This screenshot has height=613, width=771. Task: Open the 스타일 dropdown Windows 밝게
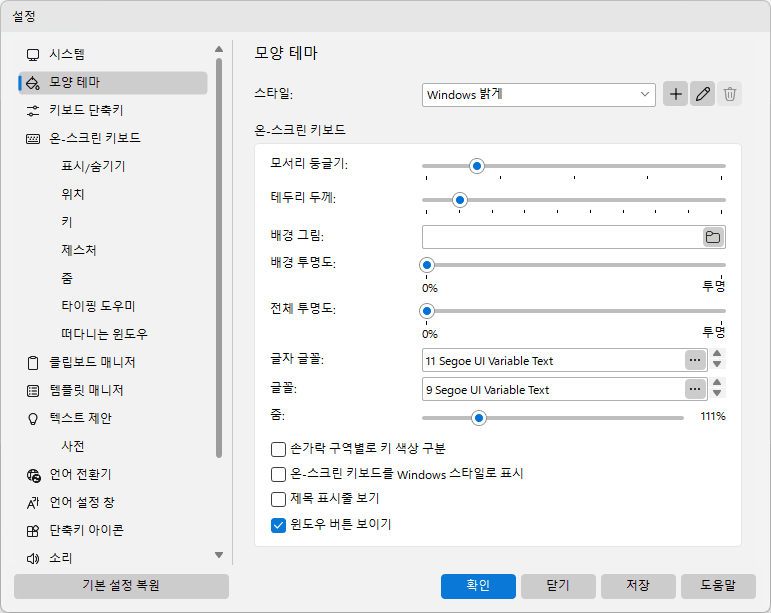(538, 94)
